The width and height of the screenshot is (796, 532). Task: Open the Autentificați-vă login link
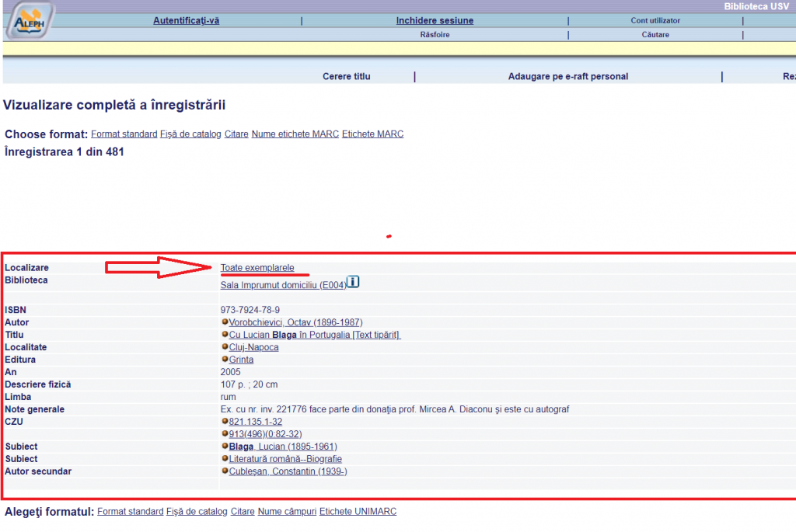pos(186,21)
